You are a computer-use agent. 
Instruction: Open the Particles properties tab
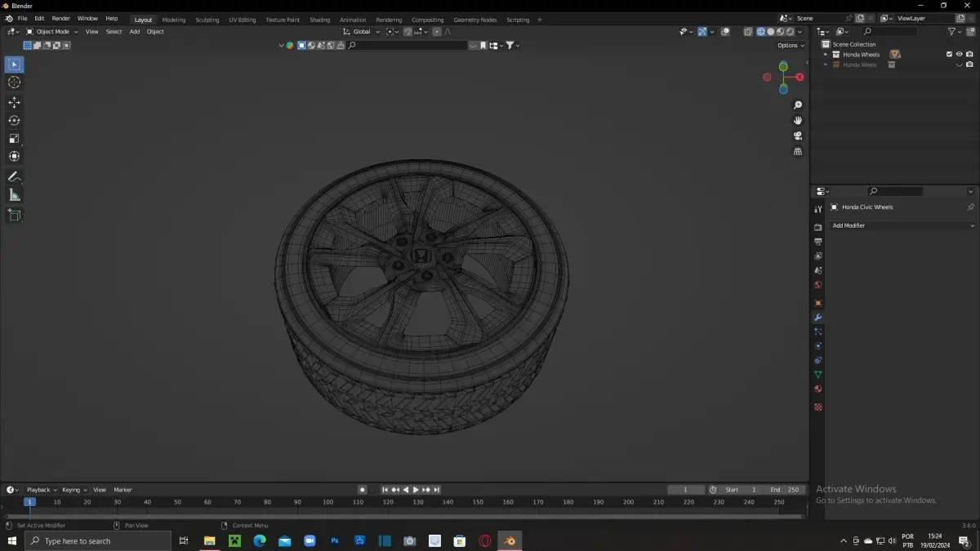(817, 331)
